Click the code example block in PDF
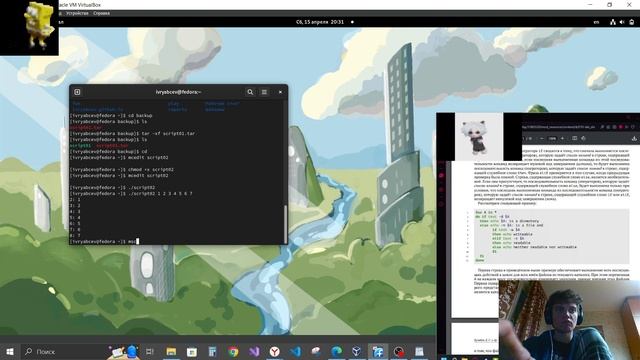The height and width of the screenshot is (360, 640). (551, 236)
